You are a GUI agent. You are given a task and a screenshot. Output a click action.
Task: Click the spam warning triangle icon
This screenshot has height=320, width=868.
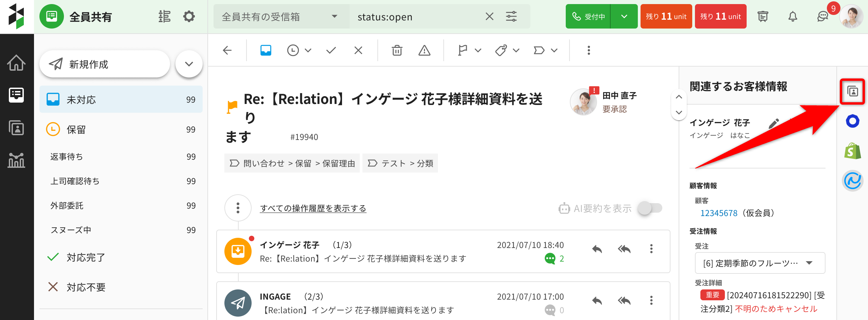[424, 51]
